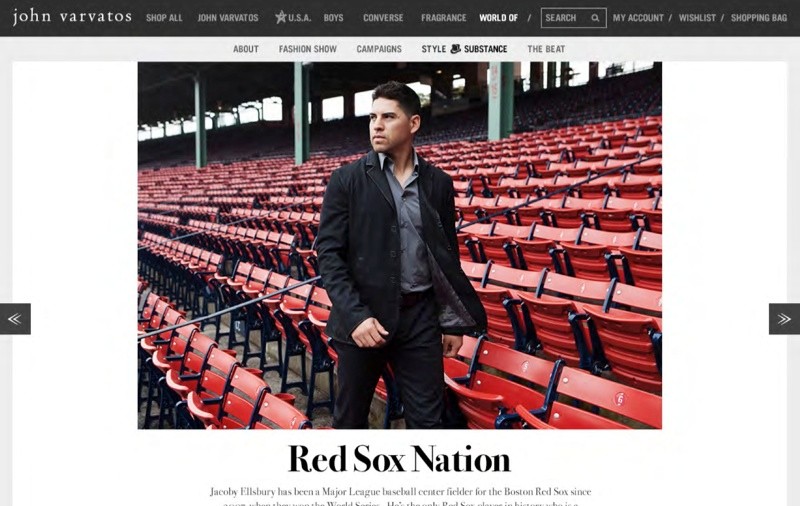The height and width of the screenshot is (506, 800).
Task: Click the search magnifier icon
Action: [x=595, y=18]
